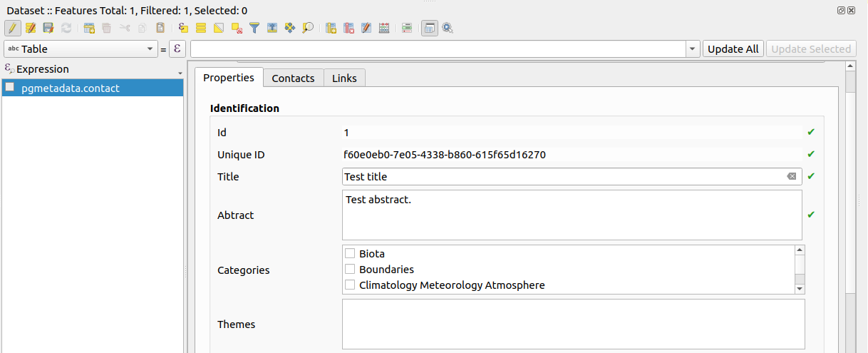
Task: Open the filter funnel icon in toolbar
Action: (x=254, y=29)
